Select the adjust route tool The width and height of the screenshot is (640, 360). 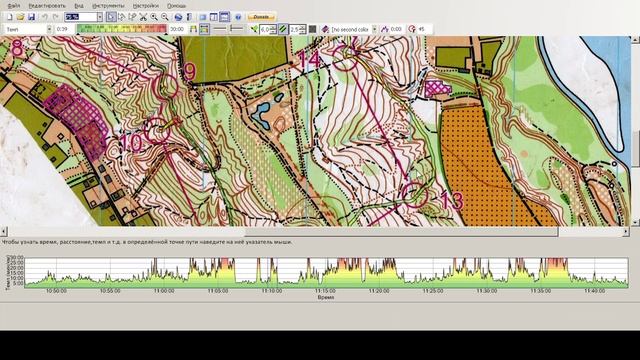122,17
